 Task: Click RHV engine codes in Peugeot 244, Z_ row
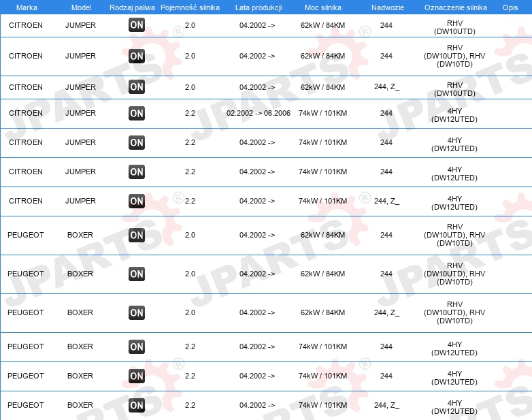point(454,312)
